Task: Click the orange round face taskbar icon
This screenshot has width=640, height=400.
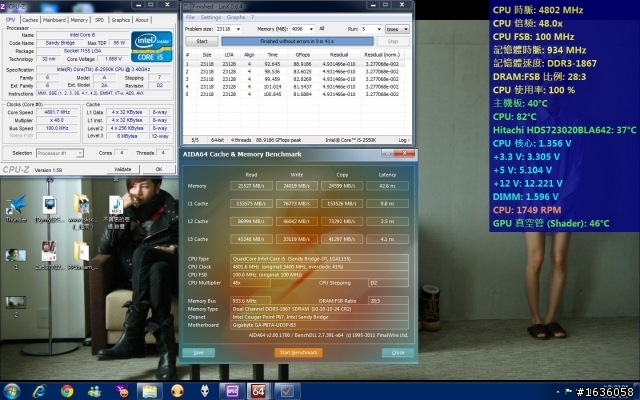Action: point(177,391)
